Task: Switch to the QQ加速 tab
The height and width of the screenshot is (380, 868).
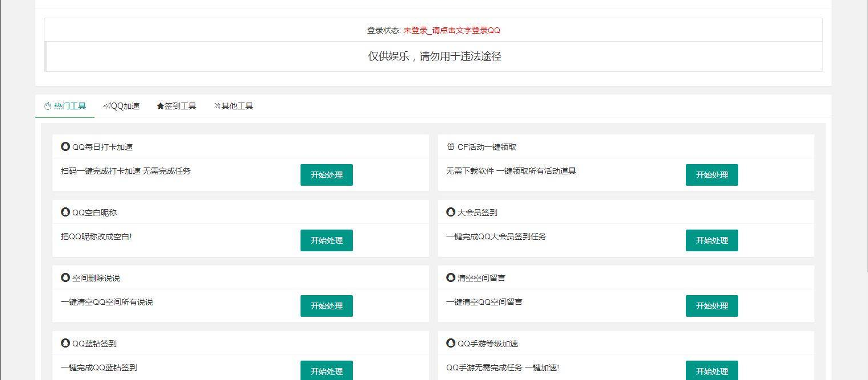Action: (122, 105)
